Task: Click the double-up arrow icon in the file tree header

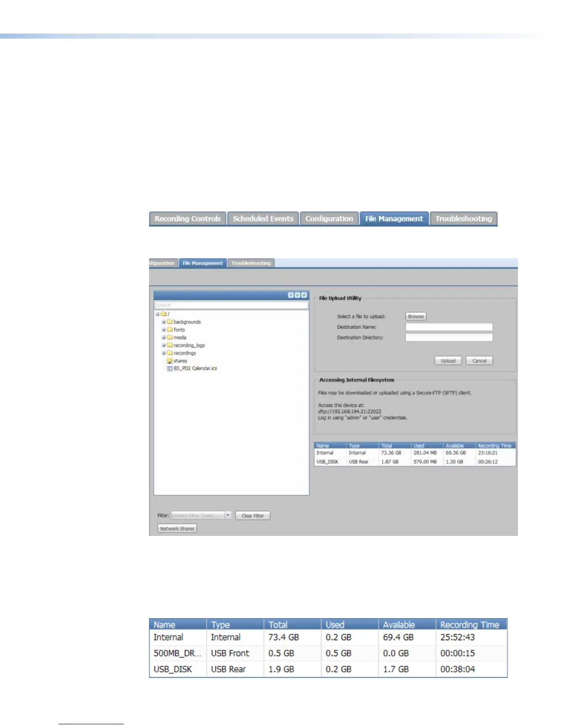Action: coord(291,295)
